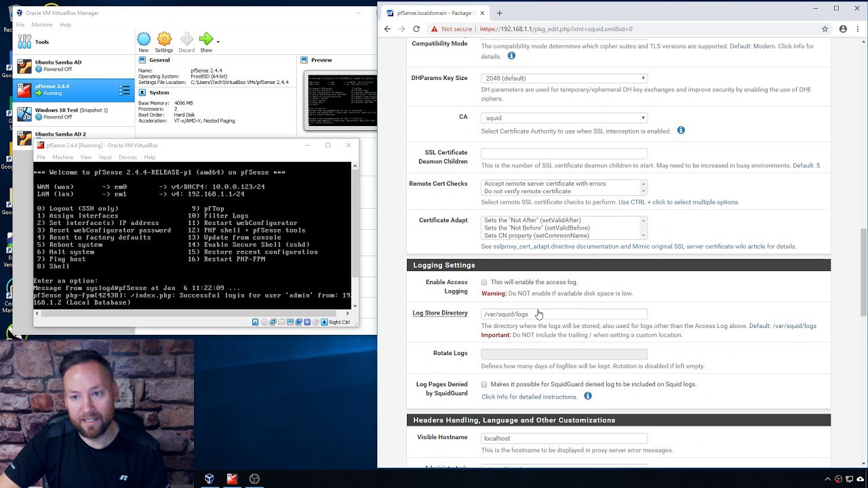Open CA field info icon
This screenshot has height=488, width=868.
tap(681, 130)
